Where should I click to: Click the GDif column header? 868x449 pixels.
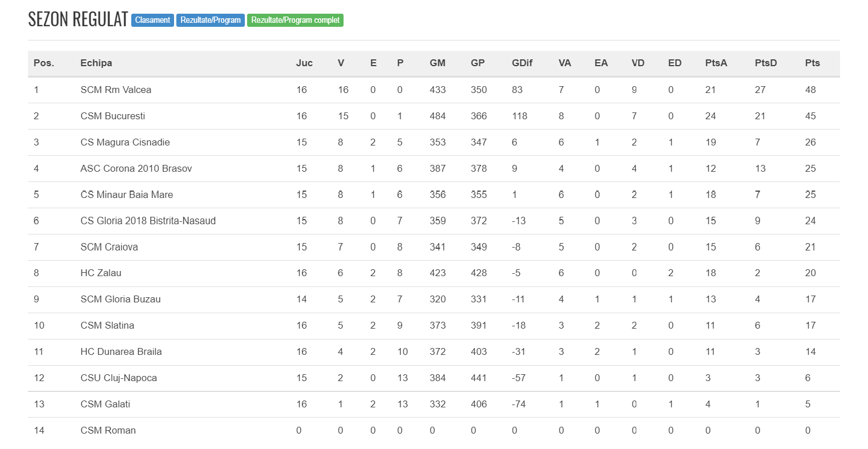coord(522,63)
